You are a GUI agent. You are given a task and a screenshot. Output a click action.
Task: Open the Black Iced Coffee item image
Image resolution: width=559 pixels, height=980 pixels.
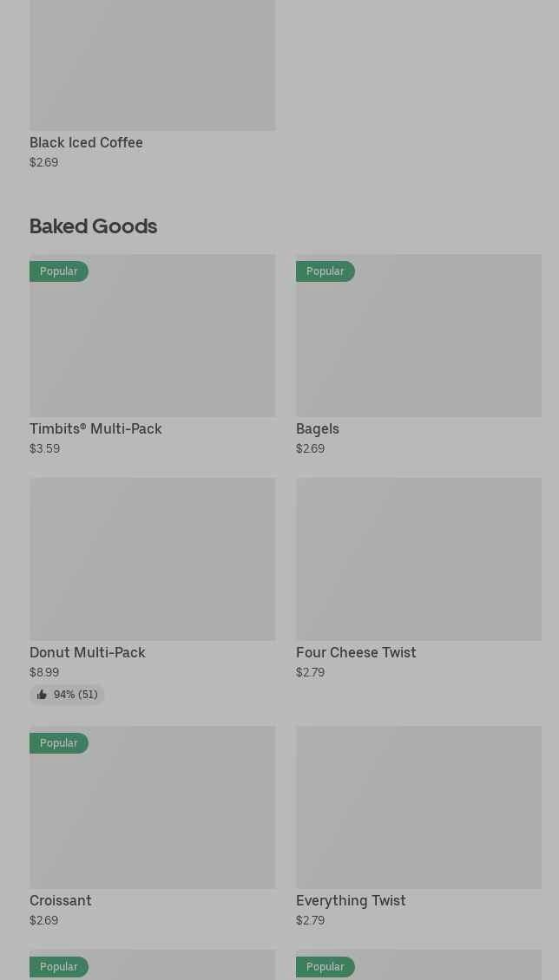[153, 65]
